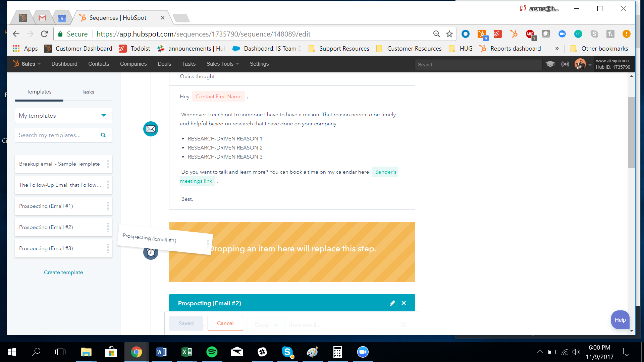Click the Deals navigation icon
Screen dimensions: 644x362
tap(164, 63)
